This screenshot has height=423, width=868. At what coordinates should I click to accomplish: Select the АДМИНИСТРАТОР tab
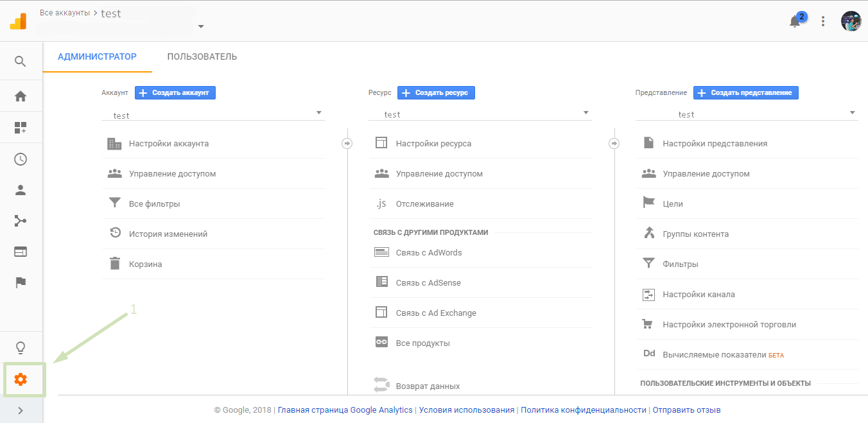pyautogui.click(x=97, y=56)
